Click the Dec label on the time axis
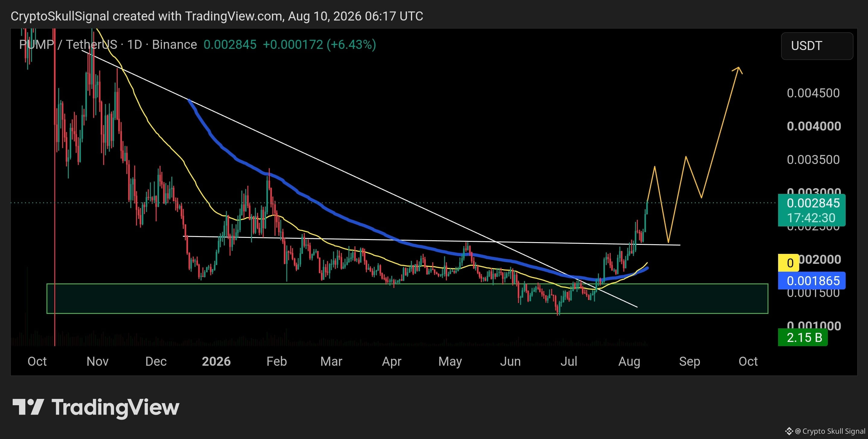Viewport: 868px width, 439px height. (156, 361)
